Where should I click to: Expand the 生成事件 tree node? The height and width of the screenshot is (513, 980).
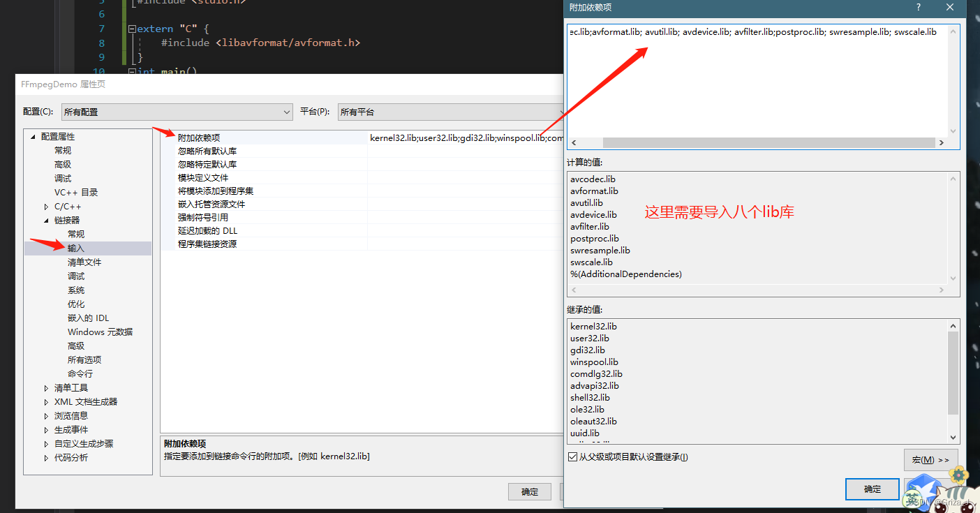(x=46, y=430)
